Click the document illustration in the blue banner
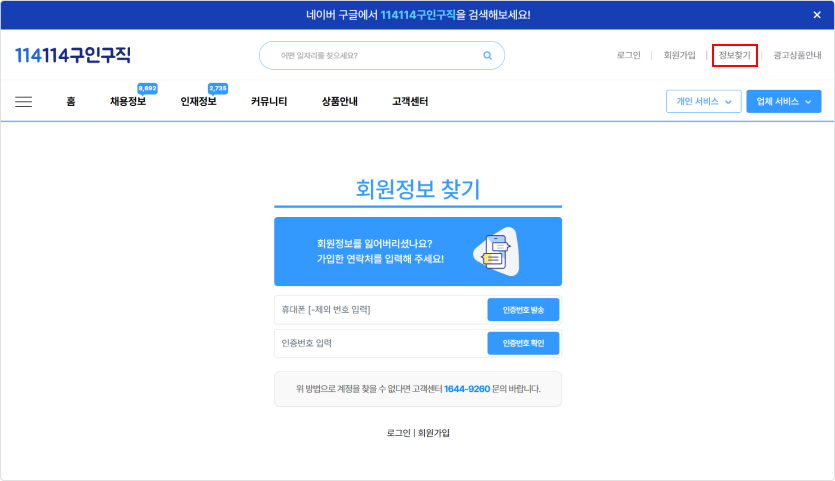Viewport: 835px width, 481px height. click(494, 251)
